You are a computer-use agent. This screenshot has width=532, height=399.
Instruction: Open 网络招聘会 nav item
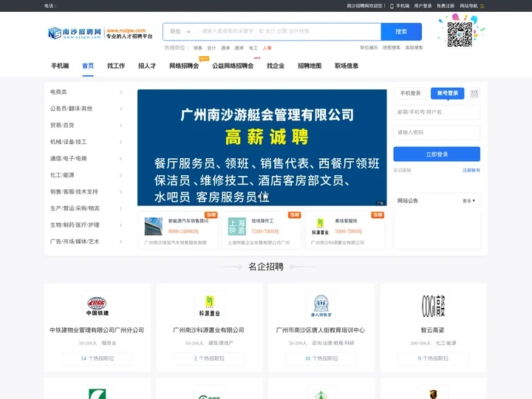[184, 66]
